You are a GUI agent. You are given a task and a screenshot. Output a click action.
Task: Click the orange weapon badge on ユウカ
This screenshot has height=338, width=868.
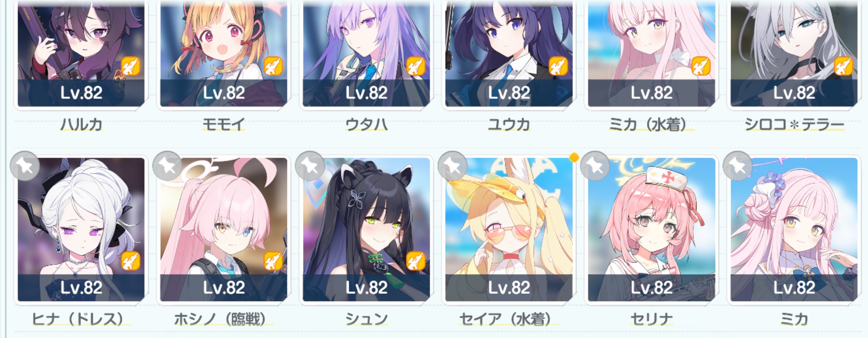pyautogui.click(x=558, y=66)
